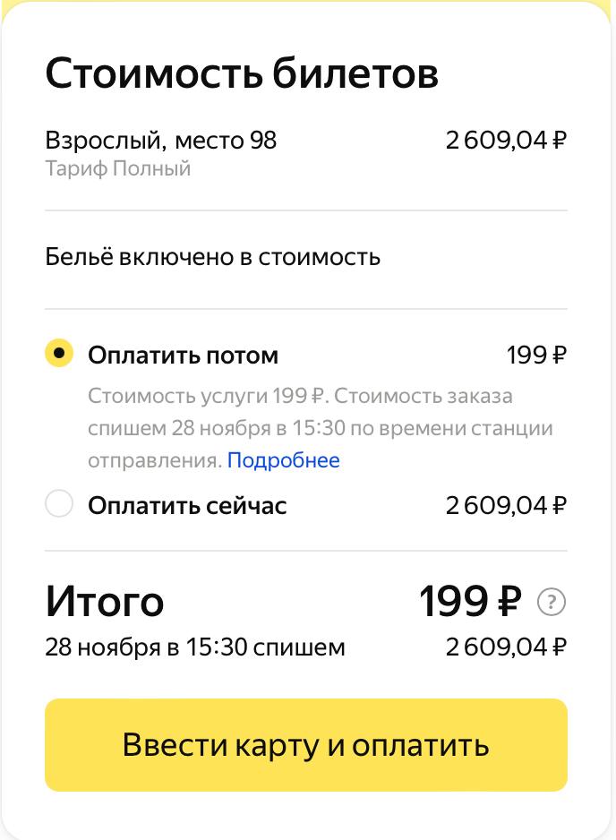Click the "28 ноября в 15:30 спишем" text

pos(195,647)
